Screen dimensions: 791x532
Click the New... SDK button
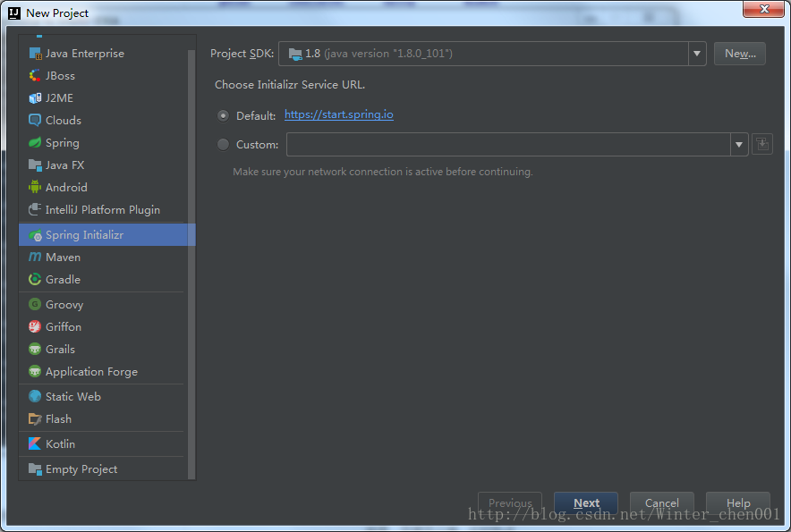(x=739, y=54)
